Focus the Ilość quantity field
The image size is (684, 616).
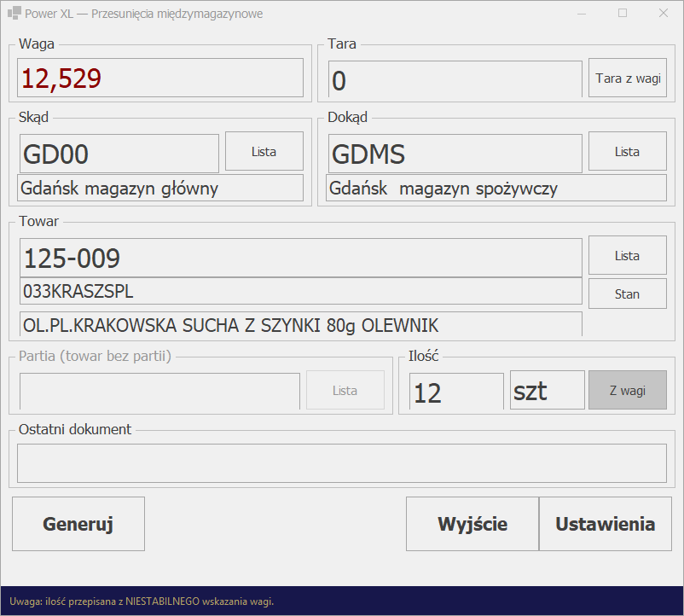(x=456, y=392)
